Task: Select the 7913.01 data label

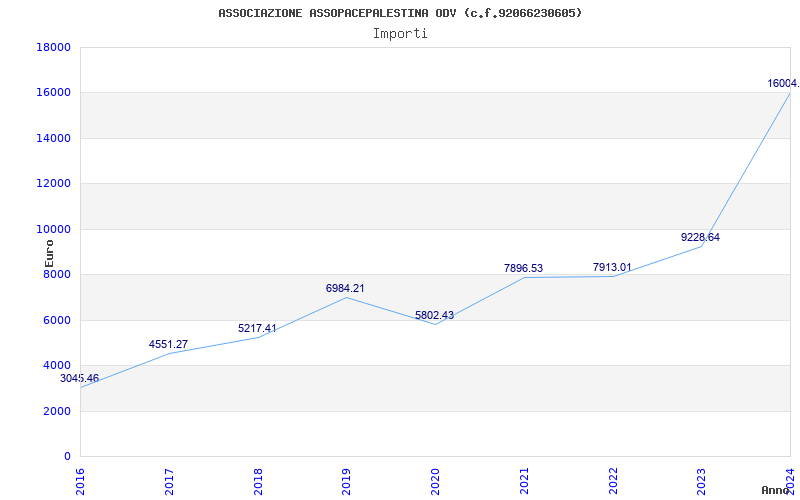Action: (612, 267)
